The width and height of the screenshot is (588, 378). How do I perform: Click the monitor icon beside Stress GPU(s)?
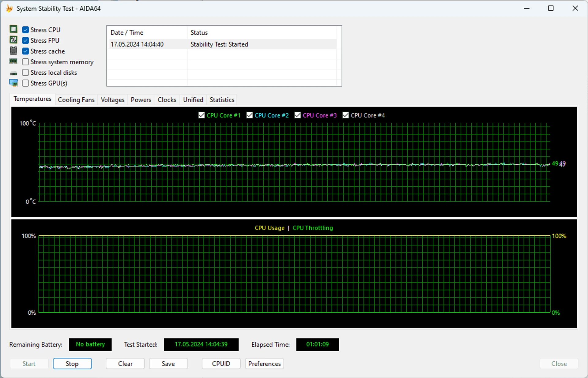[x=13, y=83]
